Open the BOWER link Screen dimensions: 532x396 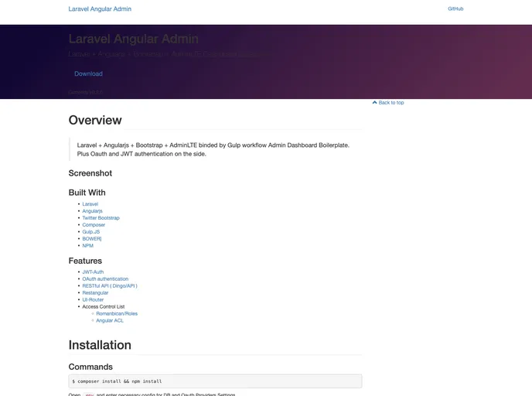pos(91,238)
